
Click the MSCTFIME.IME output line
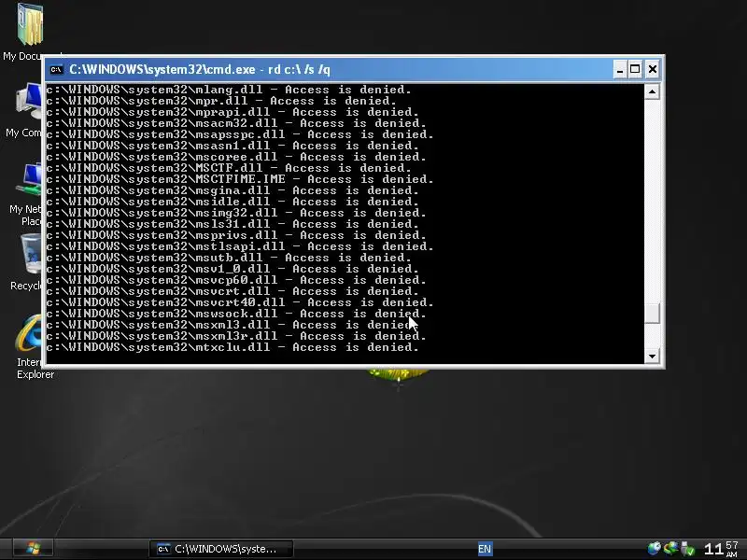pyautogui.click(x=240, y=179)
